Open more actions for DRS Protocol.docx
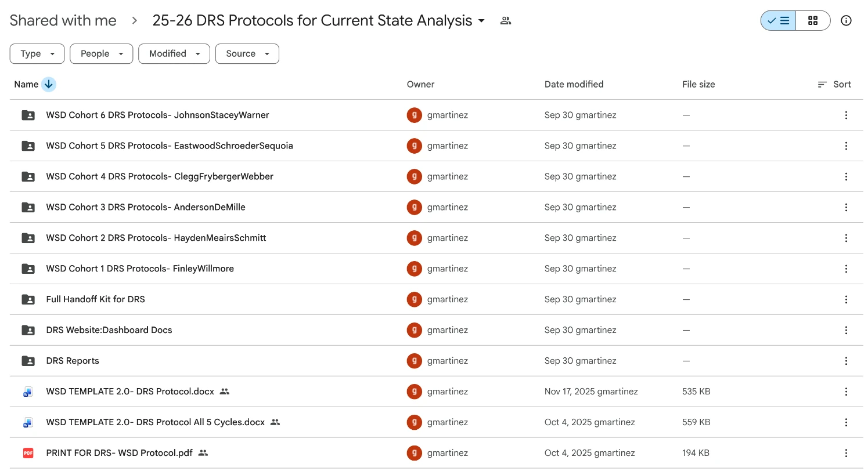868x471 pixels. [x=846, y=392]
